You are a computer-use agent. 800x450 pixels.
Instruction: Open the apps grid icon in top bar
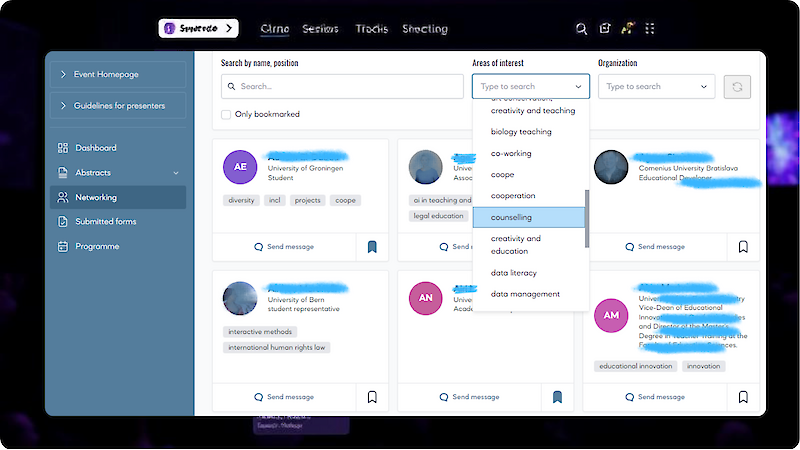pyautogui.click(x=651, y=29)
